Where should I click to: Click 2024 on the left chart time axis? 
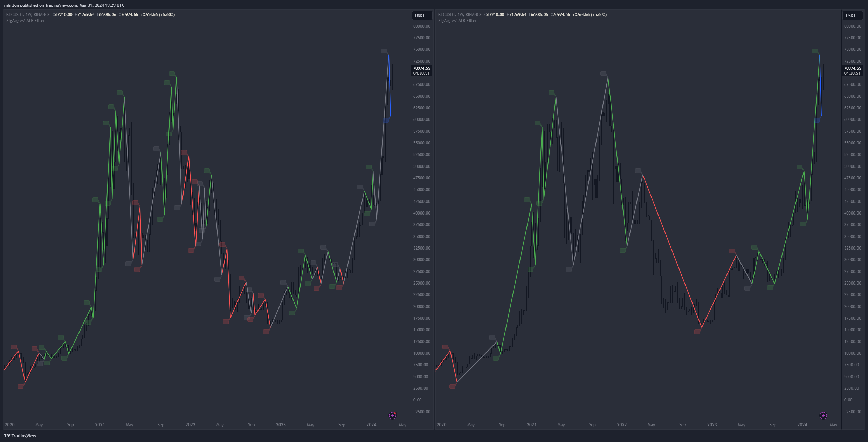click(371, 425)
